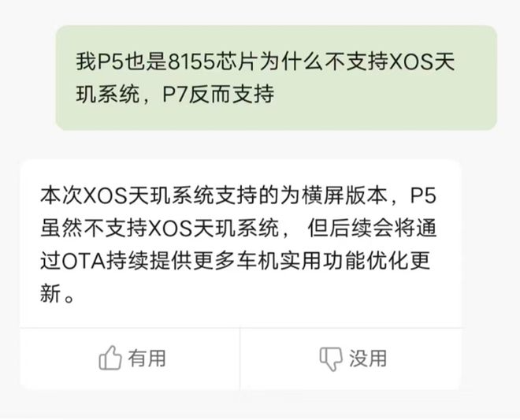The height and width of the screenshot is (420, 520).
Task: Click the P7反而支持 text in the question
Action: coord(218,94)
